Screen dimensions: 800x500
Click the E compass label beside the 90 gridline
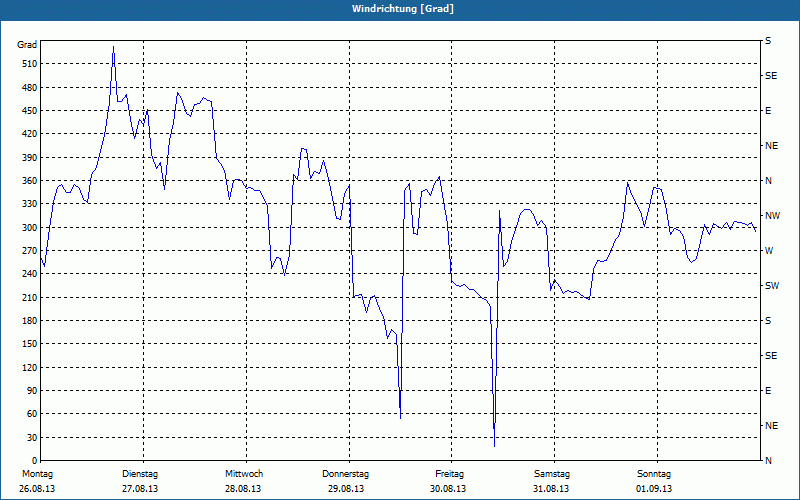tap(768, 391)
